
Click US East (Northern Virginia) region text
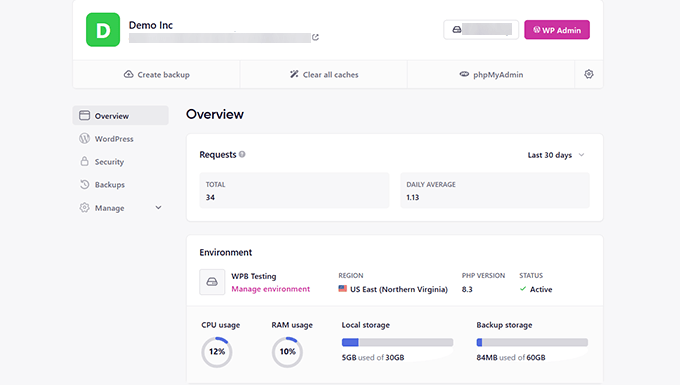399,289
